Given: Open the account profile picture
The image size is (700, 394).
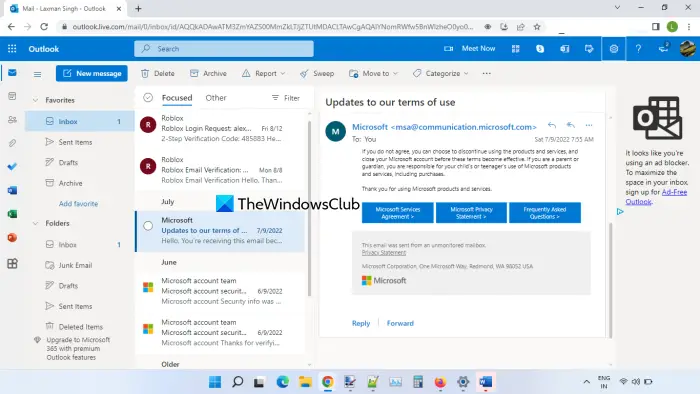Looking at the screenshot, I should (687, 49).
